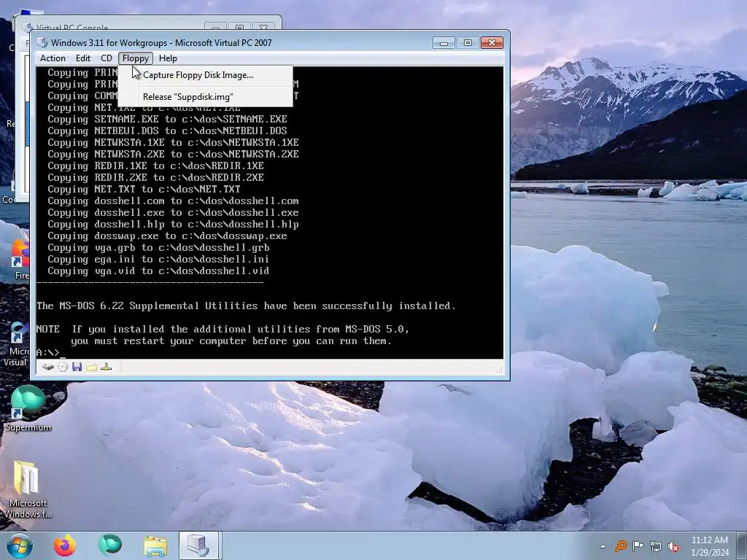Screen dimensions: 747x560
Task: Click the orange magnifier tray icon
Action: (x=620, y=545)
